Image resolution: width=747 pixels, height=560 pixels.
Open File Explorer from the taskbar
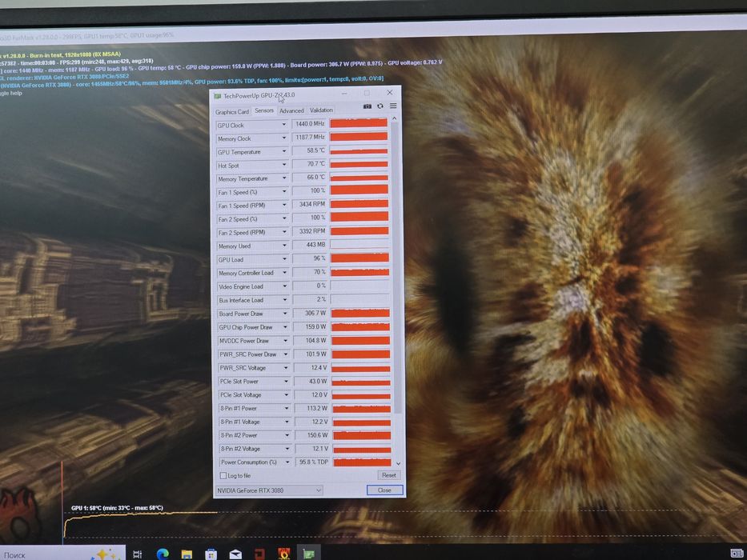(x=187, y=554)
